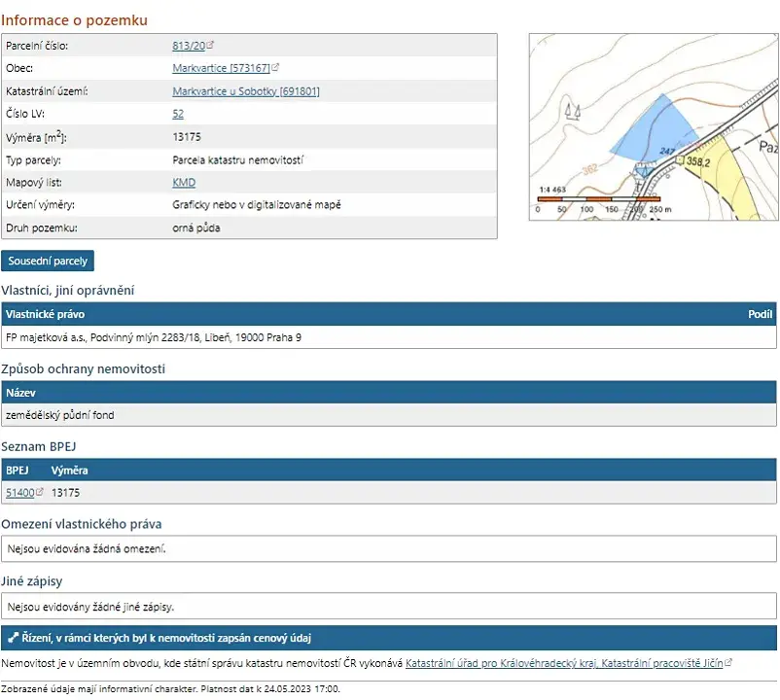Select the zemědělský půdní fond row
Screen dimensions: 780x700
(389, 415)
